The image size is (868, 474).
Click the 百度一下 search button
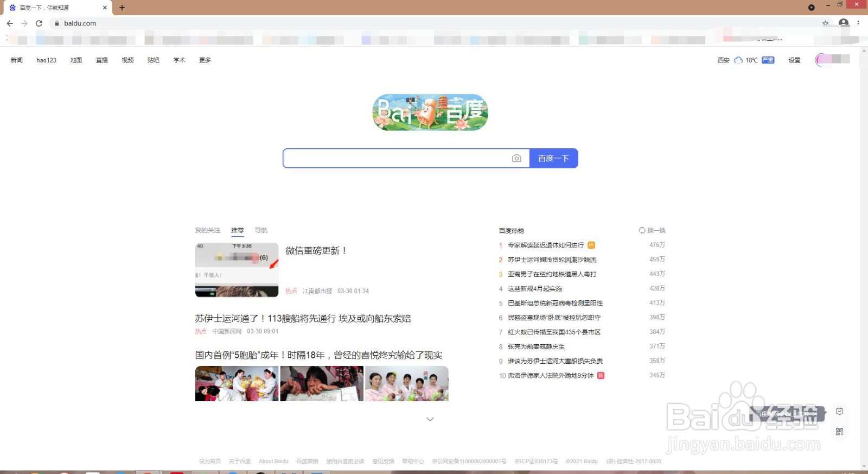pyautogui.click(x=553, y=158)
